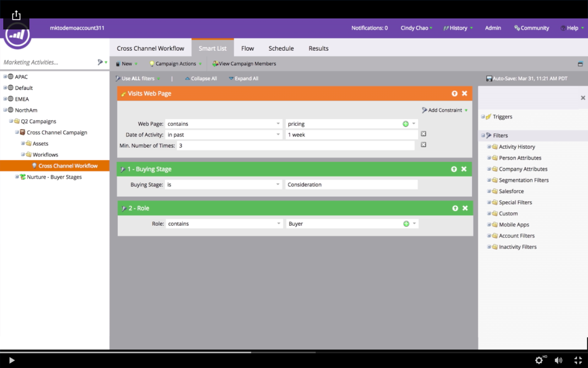This screenshot has height=368, width=588.
Task: Remove the Min. Number of Times constraint
Action: (x=424, y=145)
